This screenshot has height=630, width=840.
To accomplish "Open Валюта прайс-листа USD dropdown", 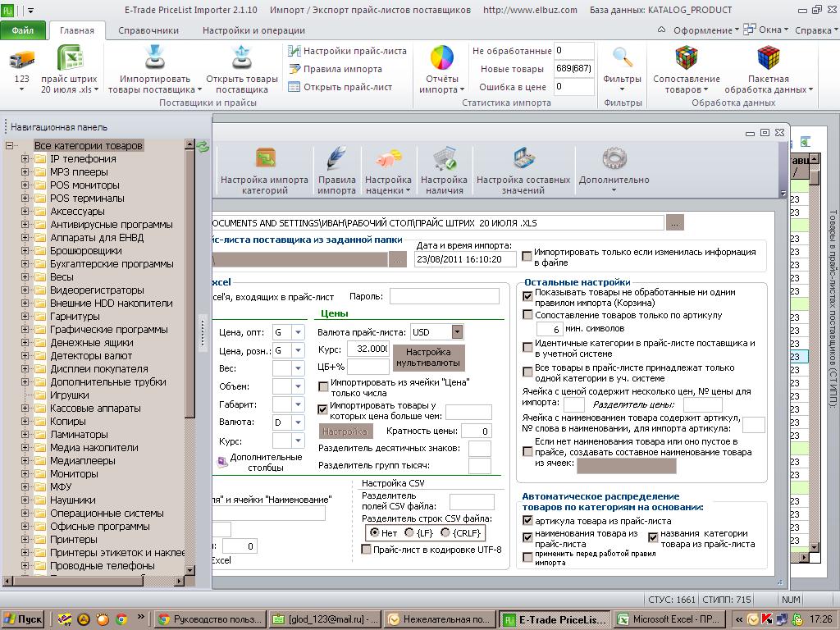I will pos(457,332).
